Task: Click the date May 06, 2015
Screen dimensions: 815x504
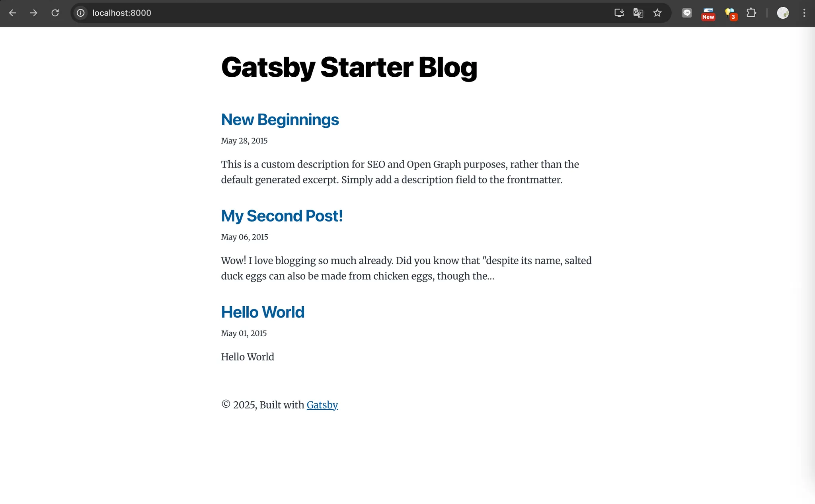Action: (245, 237)
